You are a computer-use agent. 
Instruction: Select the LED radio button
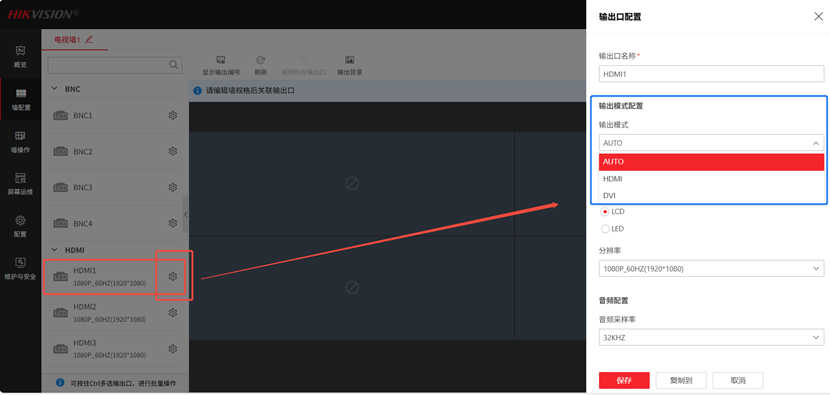pyautogui.click(x=605, y=229)
